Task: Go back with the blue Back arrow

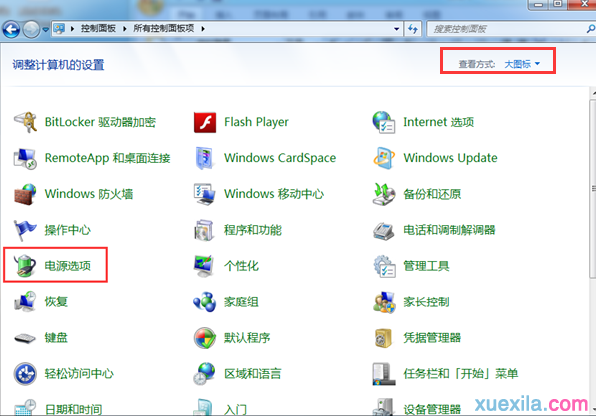Action: click(11, 29)
